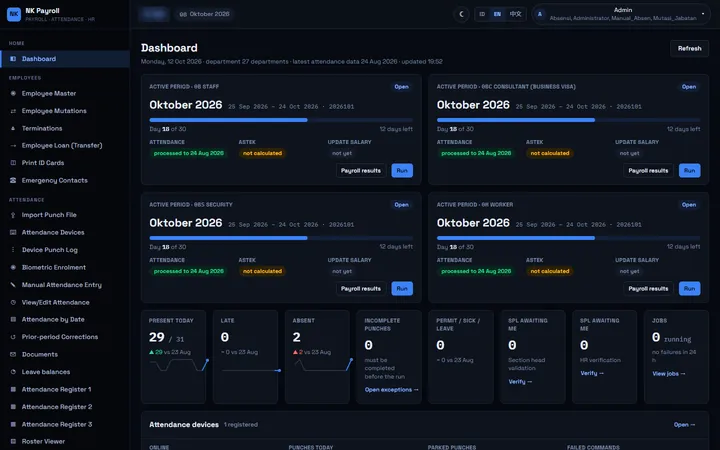Click the View jobs link
This screenshot has height=450, width=720.
click(x=669, y=373)
